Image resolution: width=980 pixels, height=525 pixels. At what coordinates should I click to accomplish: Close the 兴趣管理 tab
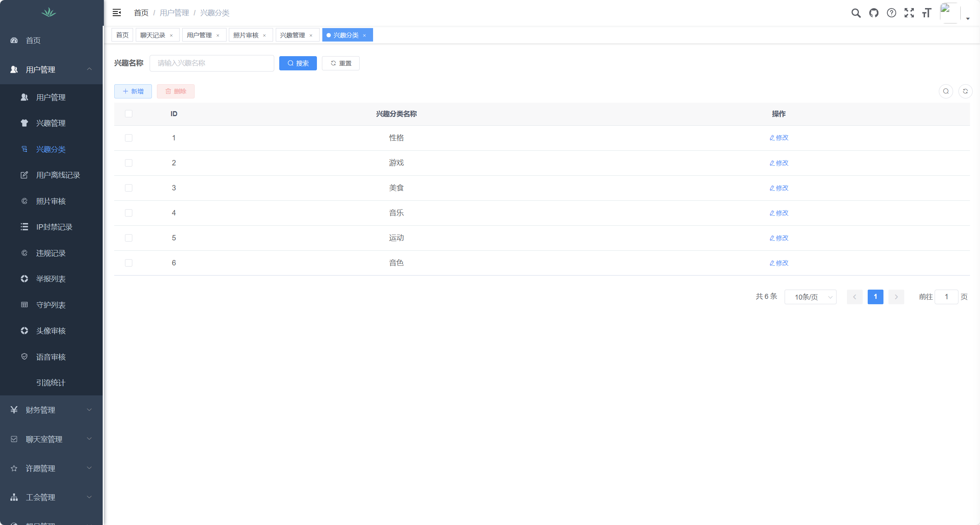311,35
